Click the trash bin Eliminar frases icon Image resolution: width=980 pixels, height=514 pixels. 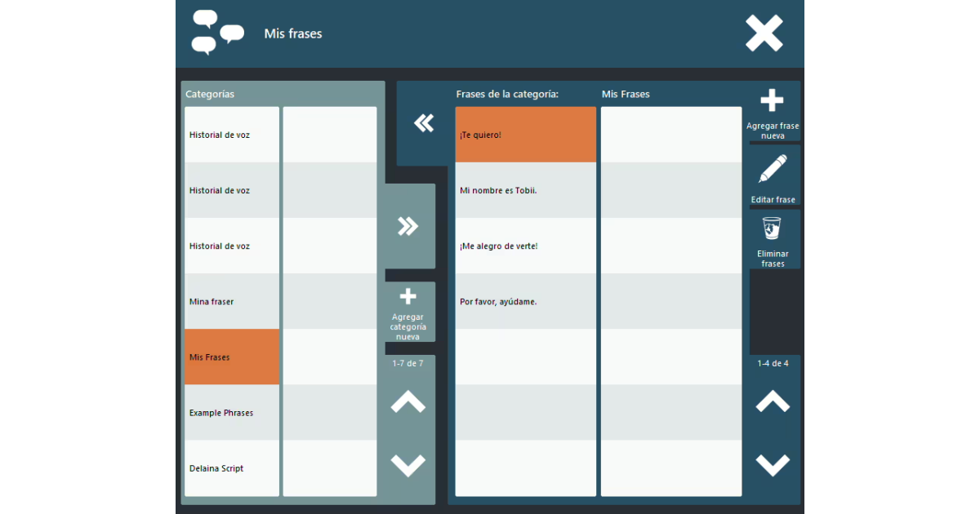772,229
